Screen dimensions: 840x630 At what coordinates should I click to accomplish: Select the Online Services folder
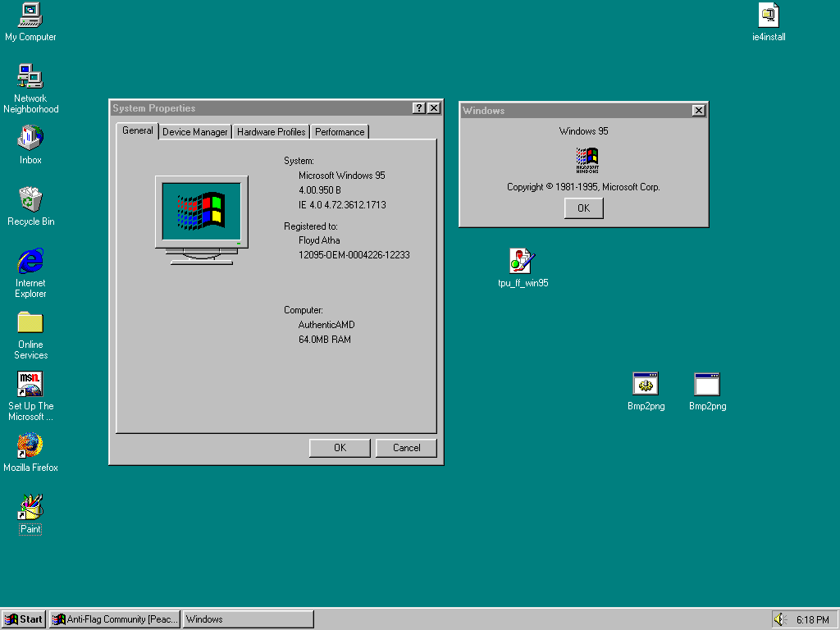(x=30, y=322)
